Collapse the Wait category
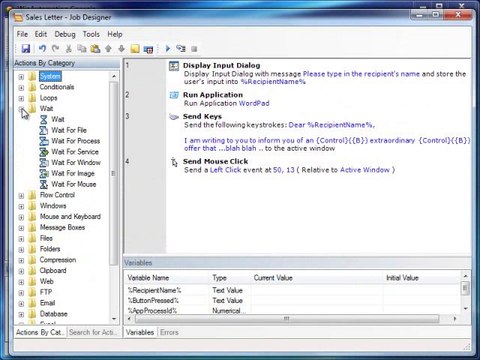Image resolution: width=480 pixels, height=360 pixels. 21,109
